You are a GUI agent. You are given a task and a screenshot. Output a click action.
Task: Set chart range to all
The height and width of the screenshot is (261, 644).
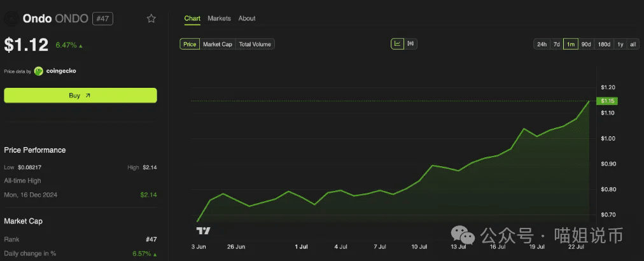633,44
